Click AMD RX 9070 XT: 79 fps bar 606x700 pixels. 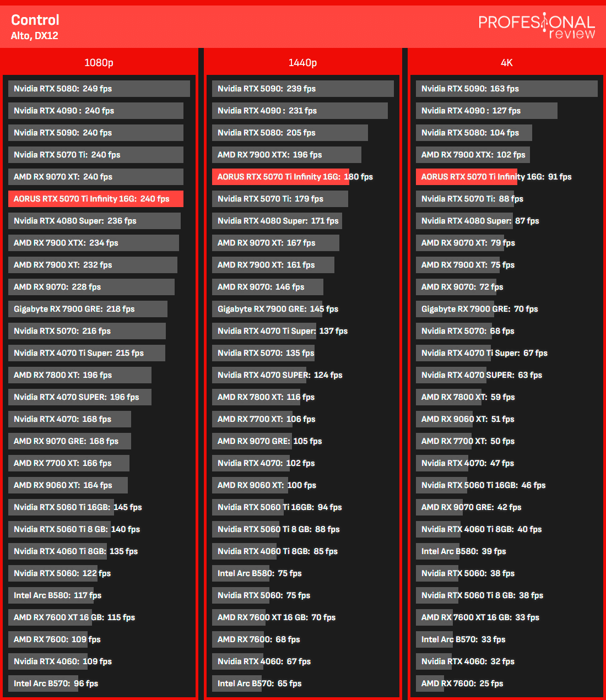click(x=460, y=243)
